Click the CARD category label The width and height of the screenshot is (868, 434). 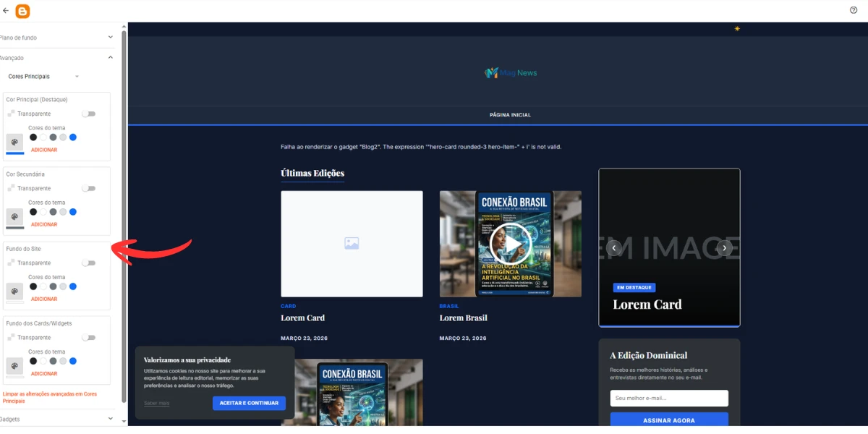pos(288,306)
